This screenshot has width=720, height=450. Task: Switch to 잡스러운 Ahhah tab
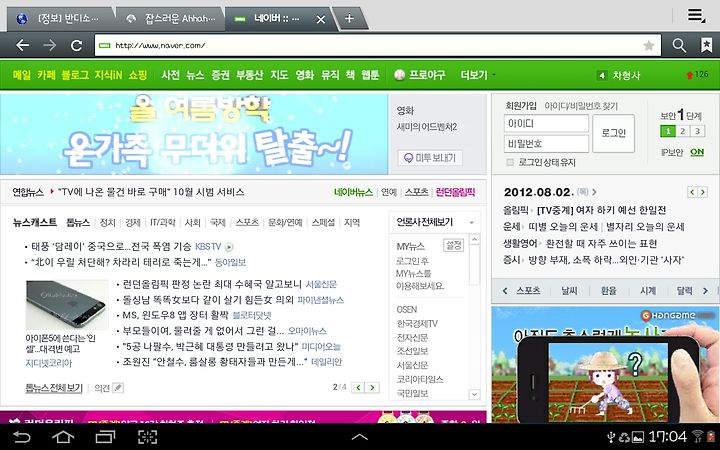click(x=172, y=19)
